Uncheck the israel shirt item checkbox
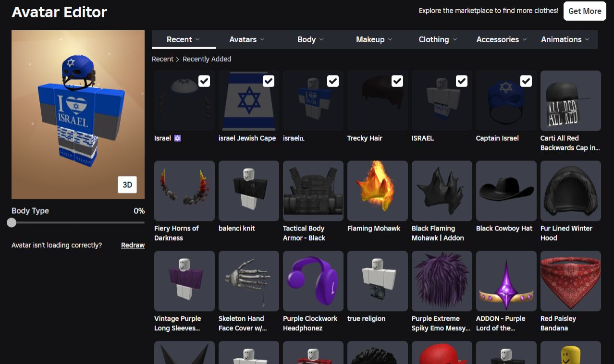 [x=333, y=81]
